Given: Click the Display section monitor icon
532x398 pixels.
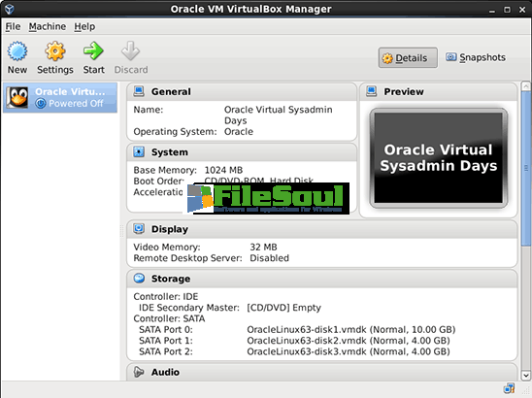Looking at the screenshot, I should coord(139,229).
